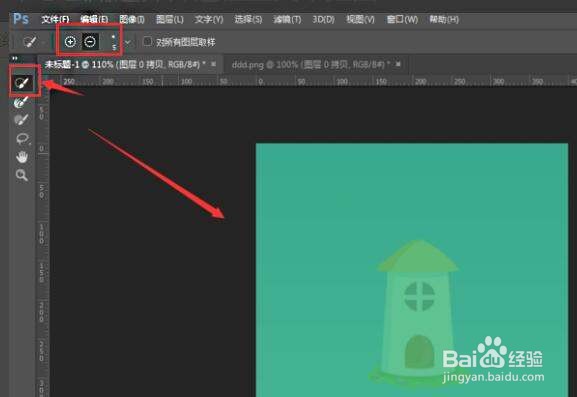Select the Zoom magnifier tool
577x397 pixels.
[x=22, y=175]
